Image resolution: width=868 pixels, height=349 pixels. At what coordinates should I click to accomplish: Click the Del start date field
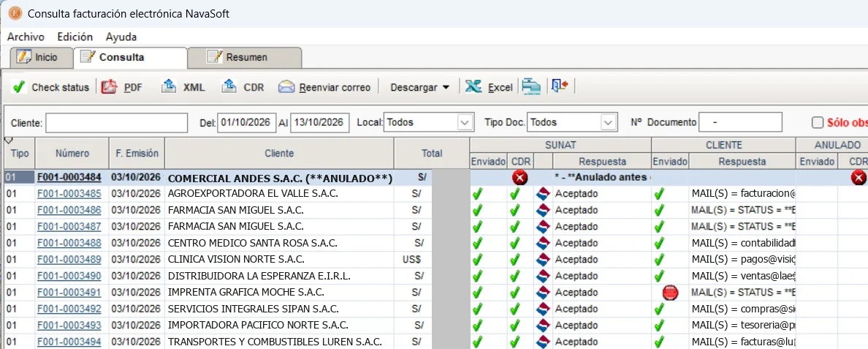(x=246, y=123)
